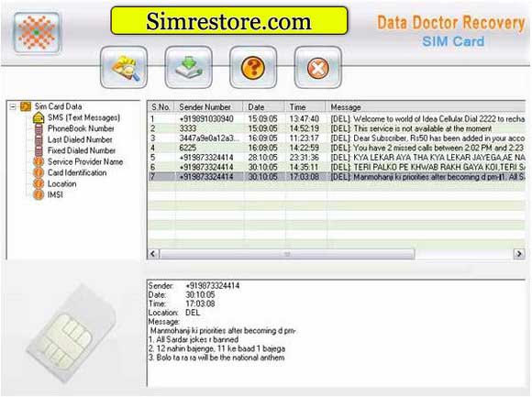Image resolution: width=532 pixels, height=397 pixels.
Task: Select row with sender 3447a9e0a12a3...
Action: point(337,138)
